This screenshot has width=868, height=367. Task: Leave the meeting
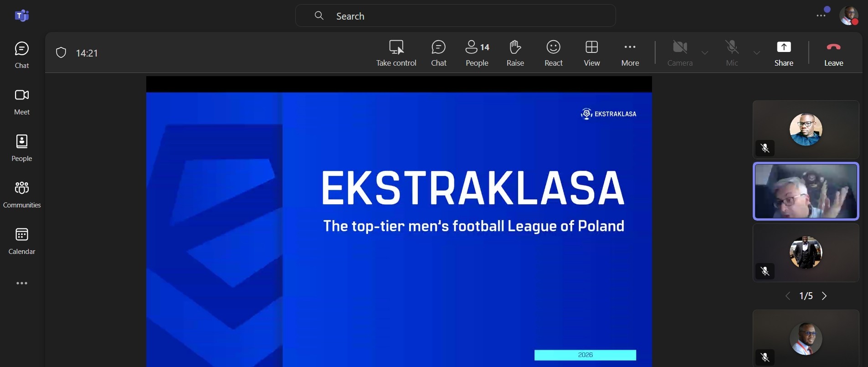pos(833,53)
